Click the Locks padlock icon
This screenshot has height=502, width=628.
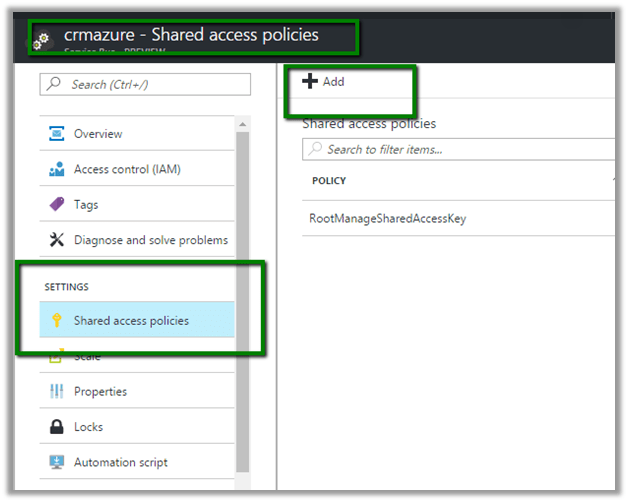pos(56,427)
